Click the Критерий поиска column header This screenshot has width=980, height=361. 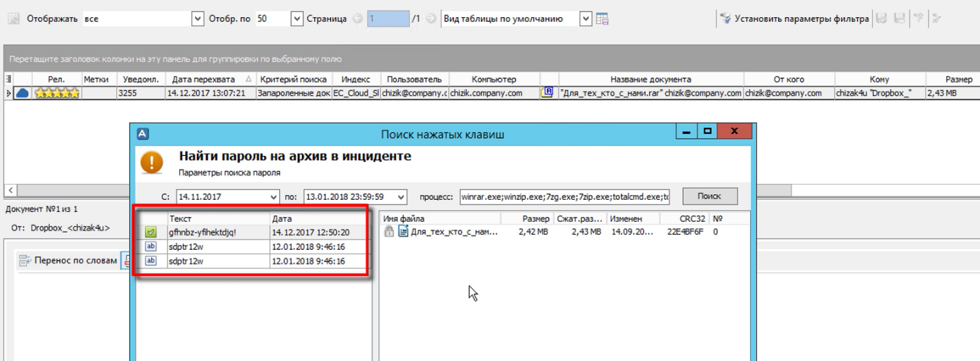[293, 79]
